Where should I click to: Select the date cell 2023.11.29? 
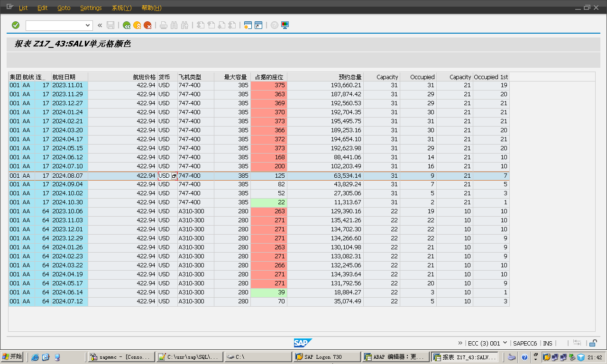[x=69, y=94]
